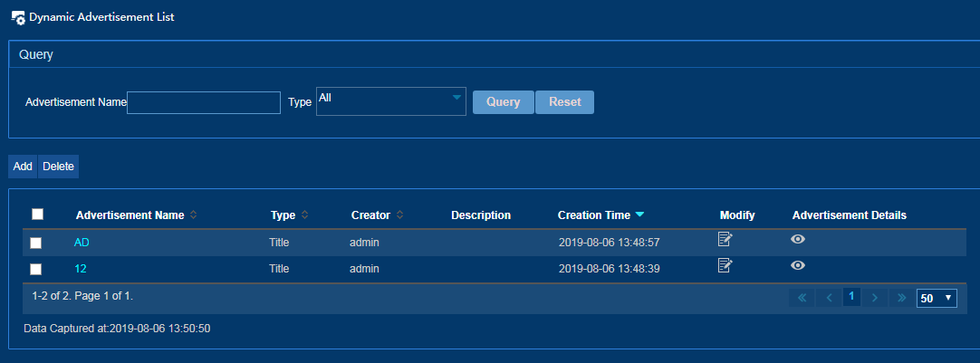Viewport: 980px width, 363px height.
Task: Click the Advertisement Details column header
Action: [x=850, y=215]
